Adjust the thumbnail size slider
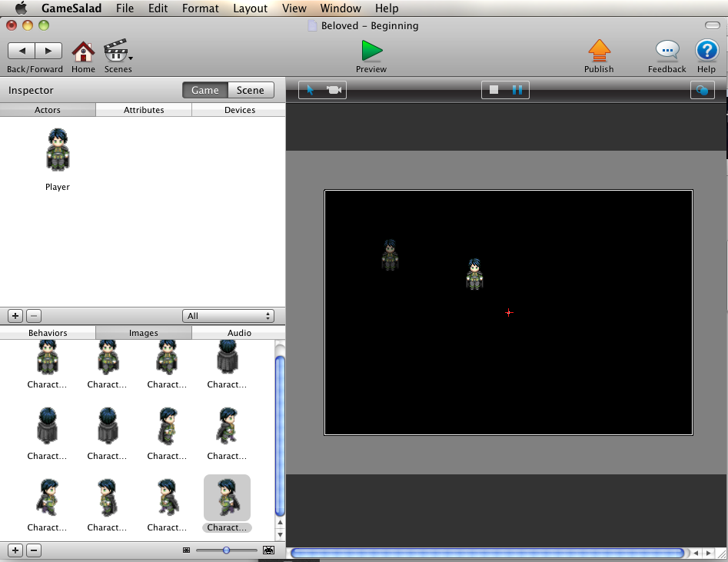This screenshot has height=562, width=728. click(226, 550)
